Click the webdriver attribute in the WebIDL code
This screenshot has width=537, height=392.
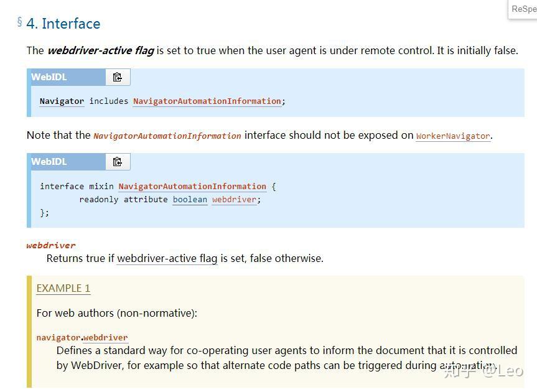pyautogui.click(x=234, y=199)
